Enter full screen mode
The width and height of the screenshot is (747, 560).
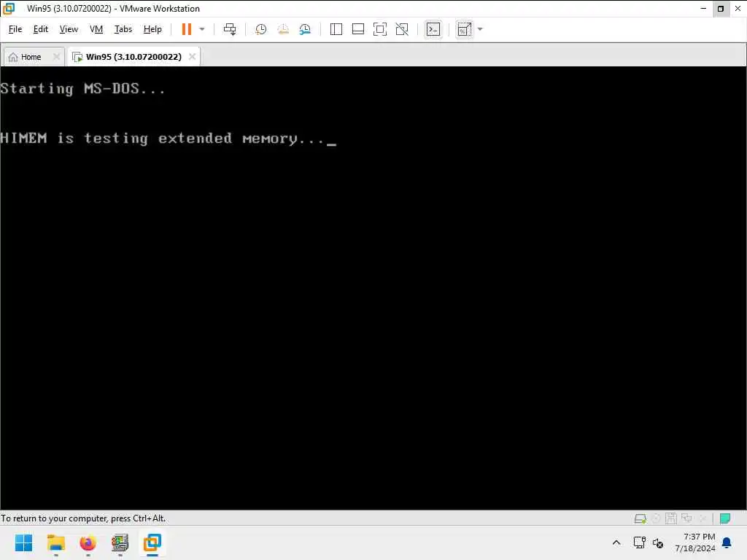[x=379, y=29]
